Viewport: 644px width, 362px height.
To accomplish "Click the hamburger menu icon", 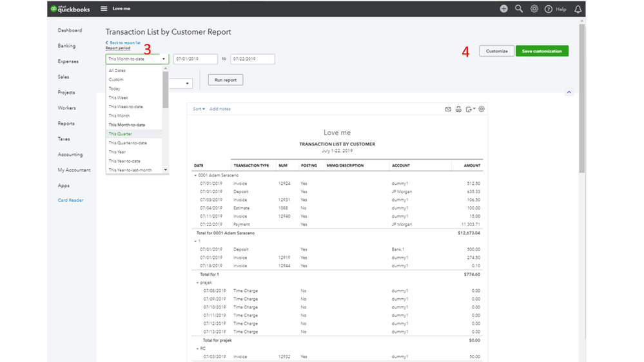I will click(104, 9).
